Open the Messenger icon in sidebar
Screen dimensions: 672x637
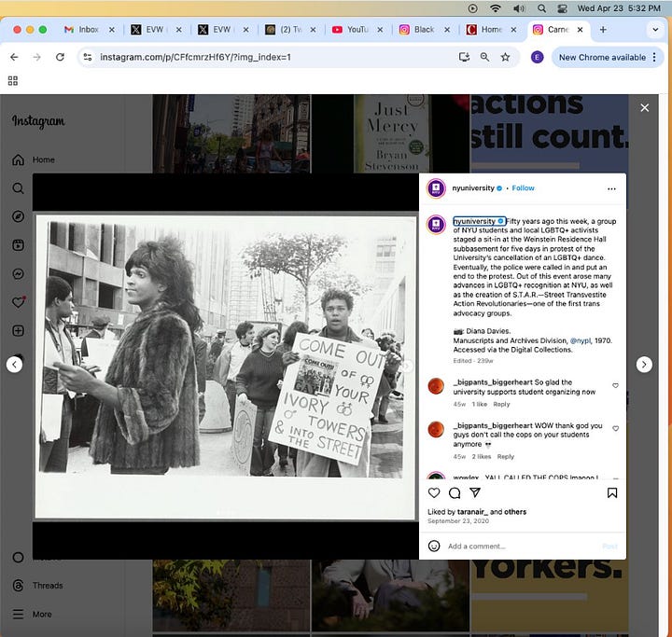click(x=18, y=274)
